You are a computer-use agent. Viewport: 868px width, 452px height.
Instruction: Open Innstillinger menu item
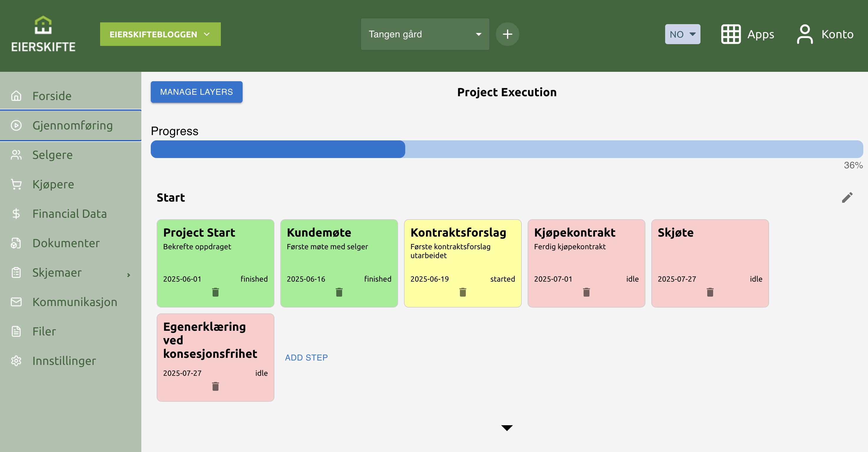point(70,361)
